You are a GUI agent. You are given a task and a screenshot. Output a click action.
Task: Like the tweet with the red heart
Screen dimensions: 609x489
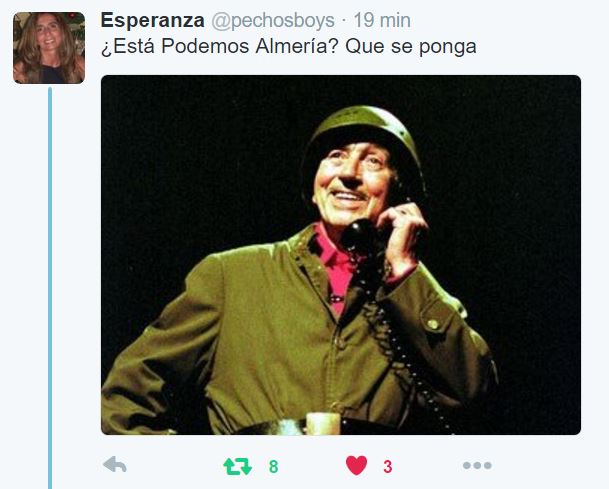[x=356, y=465]
